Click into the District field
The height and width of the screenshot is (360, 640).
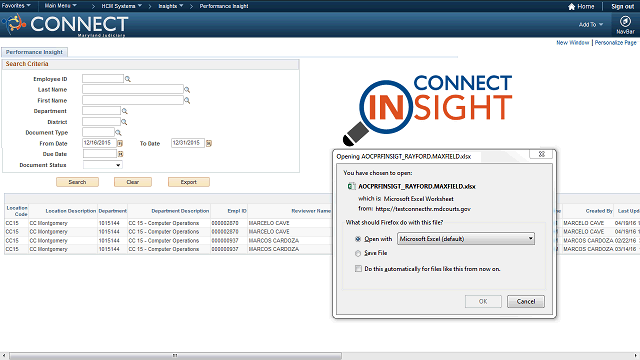pos(101,122)
